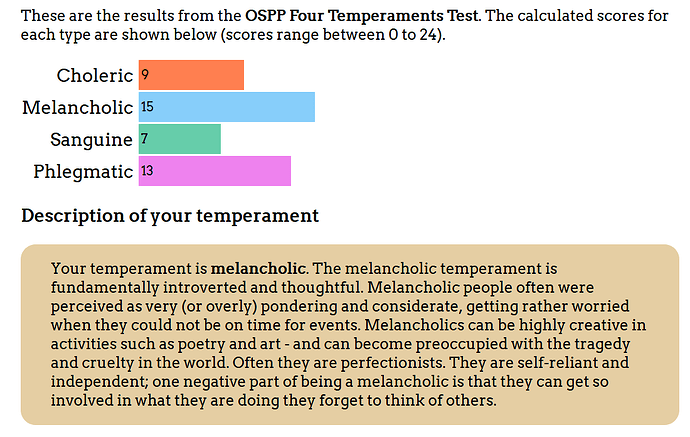Click the Choleric label
The image size is (690, 437).
(x=95, y=75)
